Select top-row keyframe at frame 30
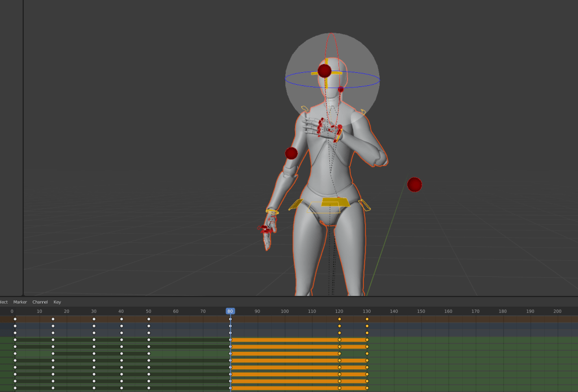The image size is (578, 392). click(94, 319)
